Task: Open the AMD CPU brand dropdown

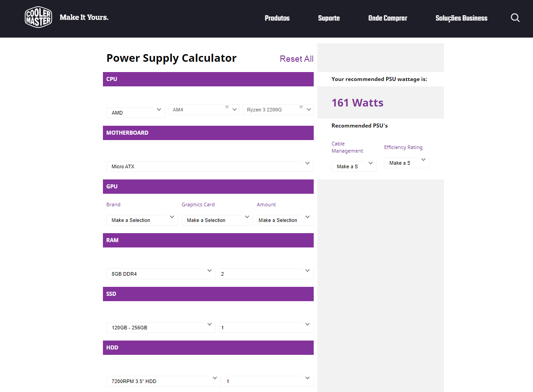Action: (x=136, y=112)
